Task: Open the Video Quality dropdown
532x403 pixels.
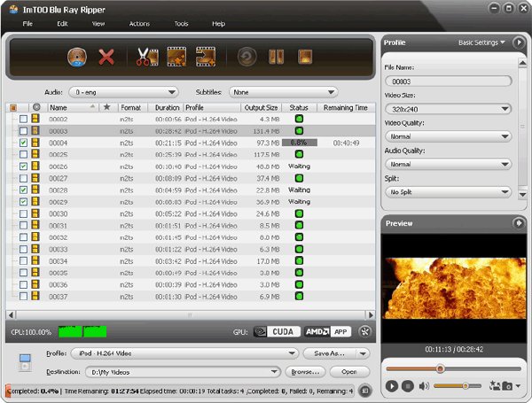Action: pos(448,136)
